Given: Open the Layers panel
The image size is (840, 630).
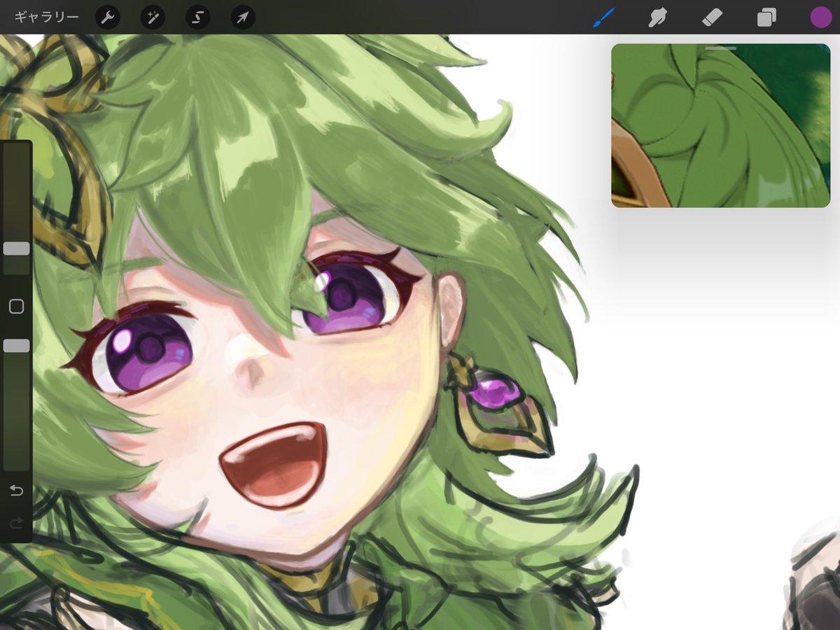Looking at the screenshot, I should pyautogui.click(x=766, y=17).
